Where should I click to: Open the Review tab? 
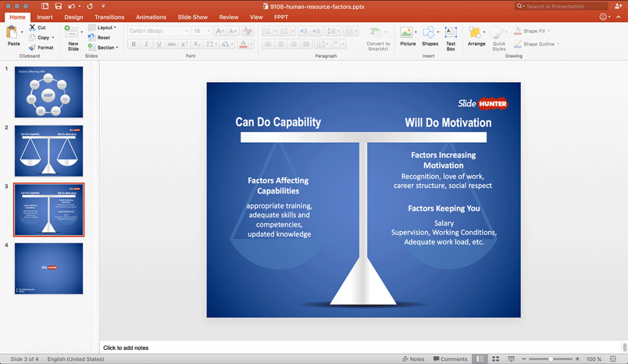pos(229,17)
